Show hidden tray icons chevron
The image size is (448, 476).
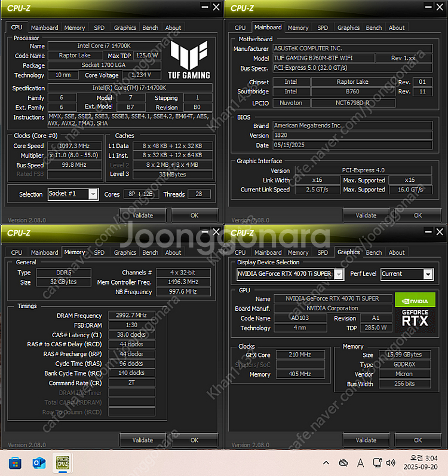(x=326, y=463)
